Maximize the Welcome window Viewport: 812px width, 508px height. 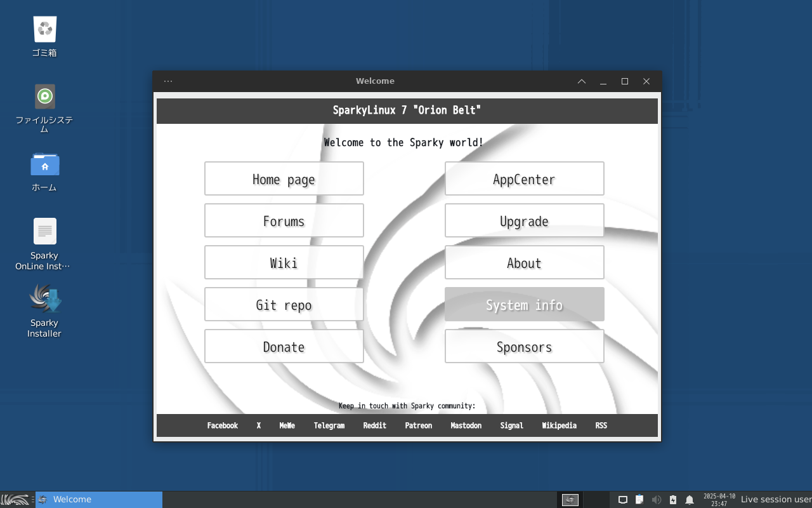625,81
